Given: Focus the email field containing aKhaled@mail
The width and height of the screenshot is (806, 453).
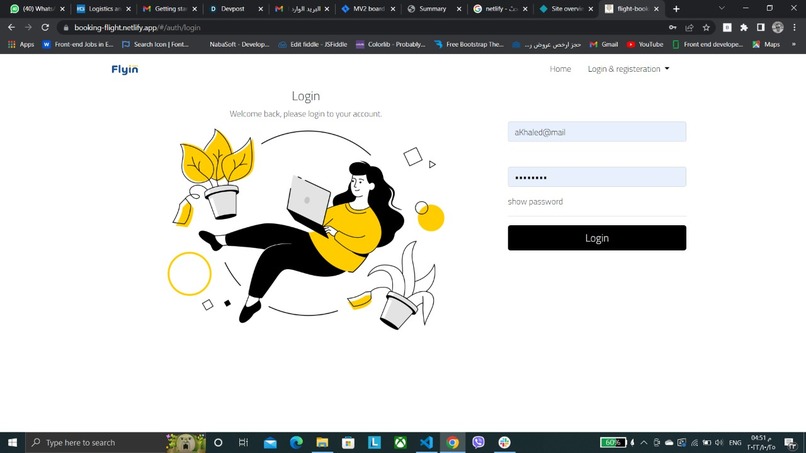Looking at the screenshot, I should pyautogui.click(x=597, y=132).
